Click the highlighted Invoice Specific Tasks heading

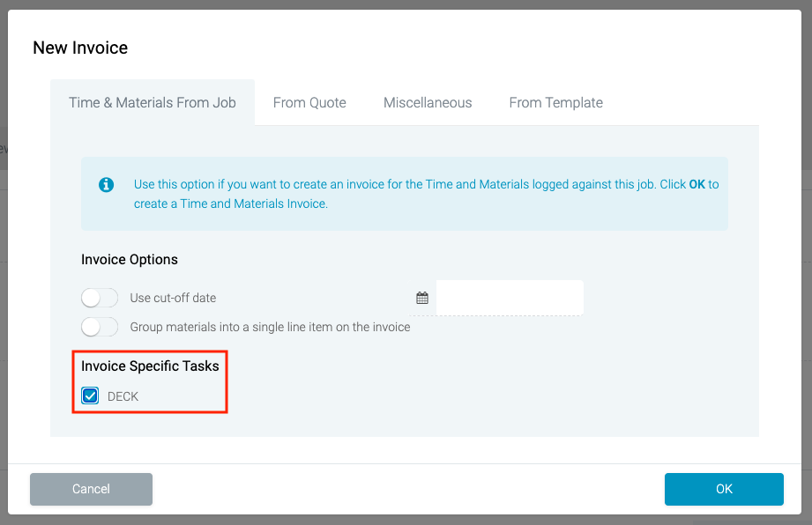[149, 366]
